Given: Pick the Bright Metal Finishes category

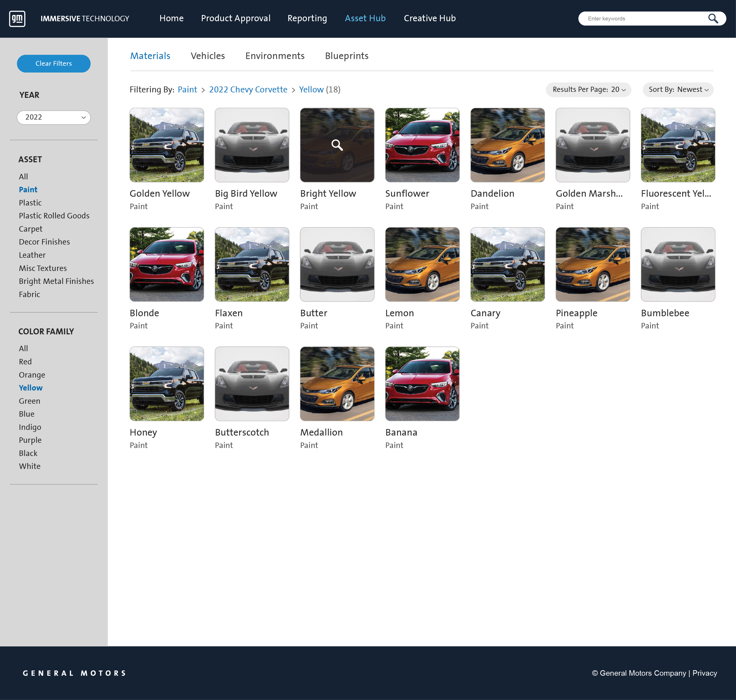Looking at the screenshot, I should pyautogui.click(x=56, y=281).
